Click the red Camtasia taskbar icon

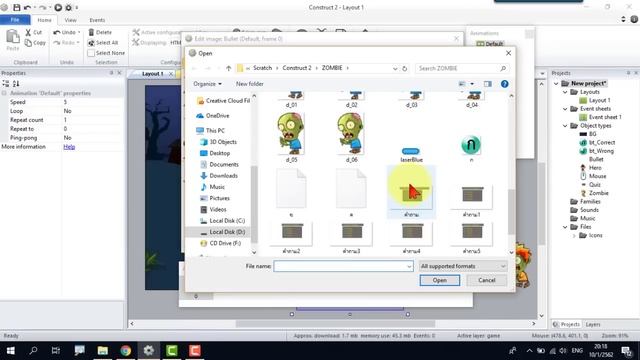(x=194, y=351)
